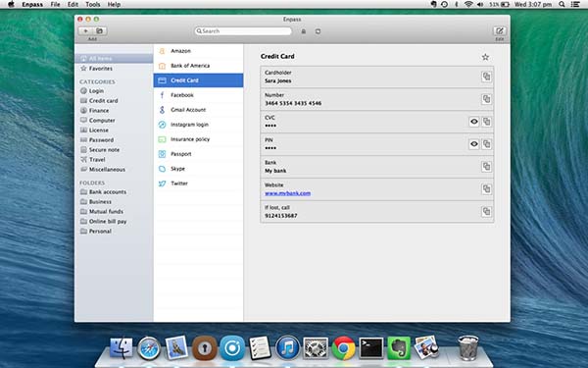Click the new folder toolbar icon

(100, 31)
